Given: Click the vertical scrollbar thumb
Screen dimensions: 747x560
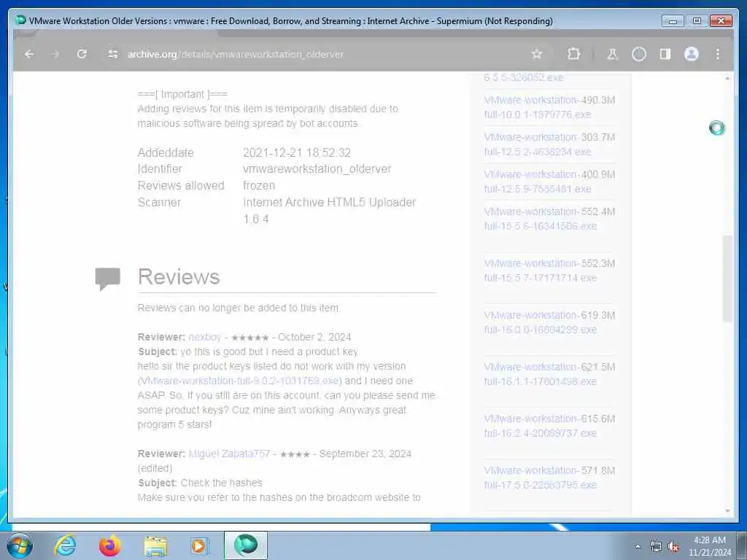Looking at the screenshot, I should [727, 279].
